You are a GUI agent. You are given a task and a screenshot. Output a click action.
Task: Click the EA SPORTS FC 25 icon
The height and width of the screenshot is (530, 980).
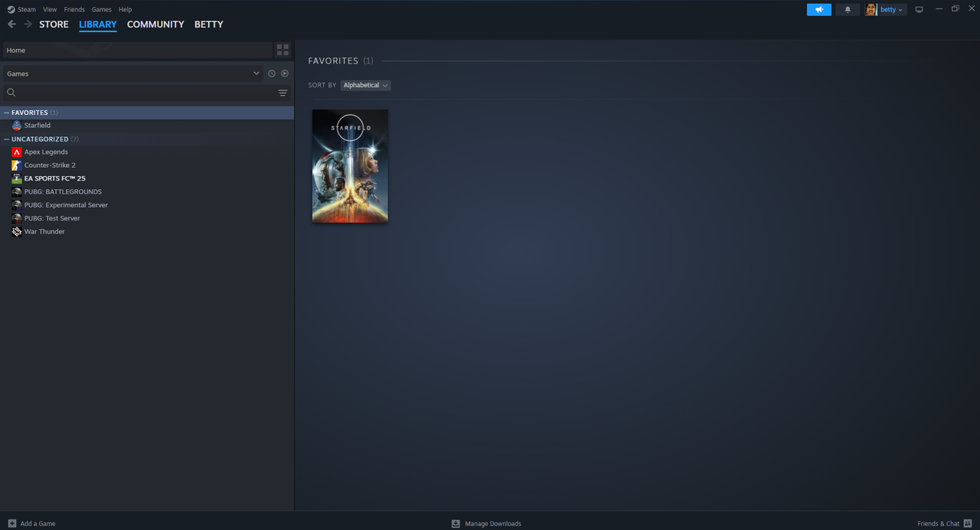(x=17, y=178)
